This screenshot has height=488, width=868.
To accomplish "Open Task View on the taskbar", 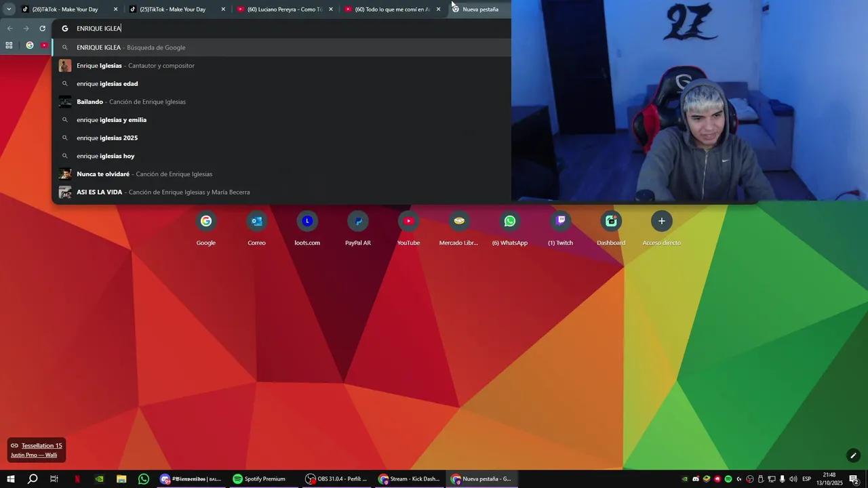I will tap(54, 479).
